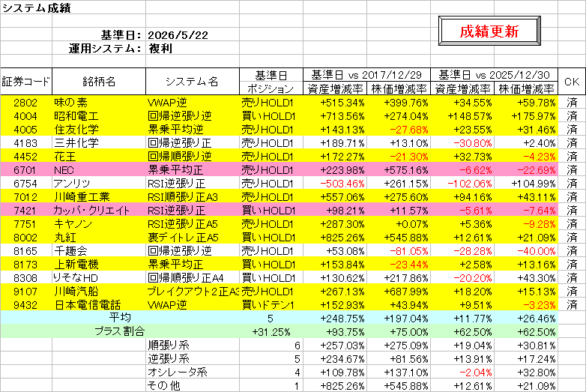Image resolution: width=586 pixels, height=392 pixels.
Task: Select the アンリツ name cell
Action: pos(99,184)
